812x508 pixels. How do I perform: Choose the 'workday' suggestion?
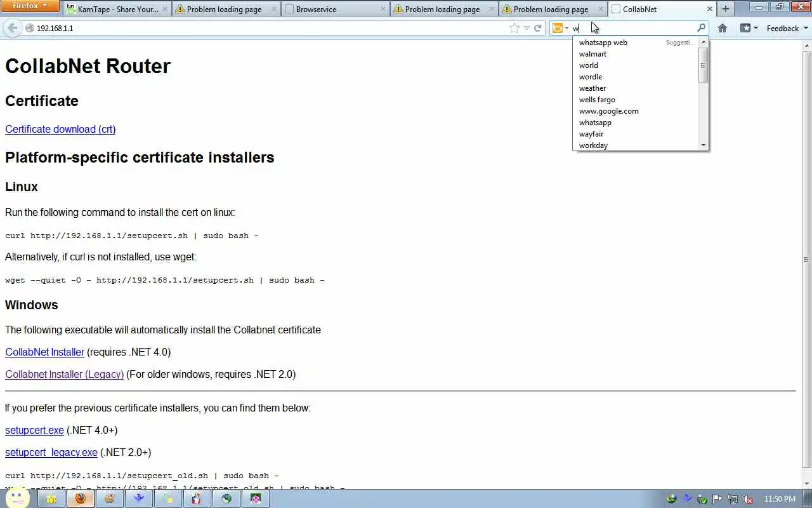click(x=636, y=145)
